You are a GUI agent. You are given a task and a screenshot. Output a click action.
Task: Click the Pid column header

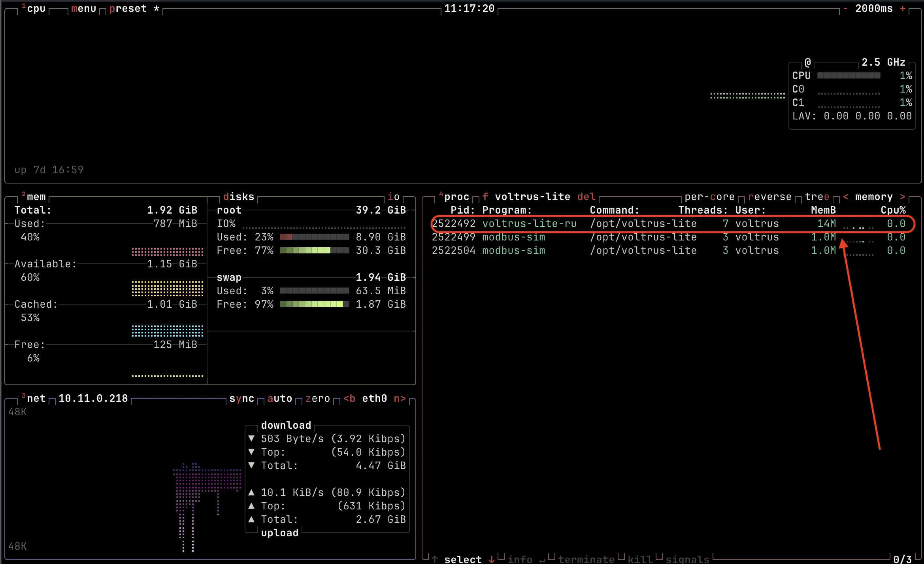pyautogui.click(x=463, y=210)
